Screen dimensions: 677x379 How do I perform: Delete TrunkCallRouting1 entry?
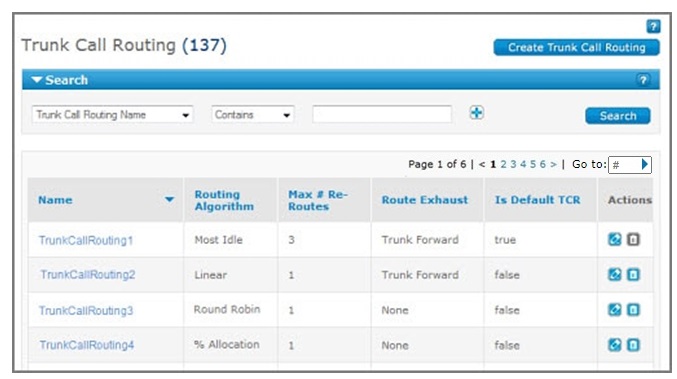click(x=633, y=239)
